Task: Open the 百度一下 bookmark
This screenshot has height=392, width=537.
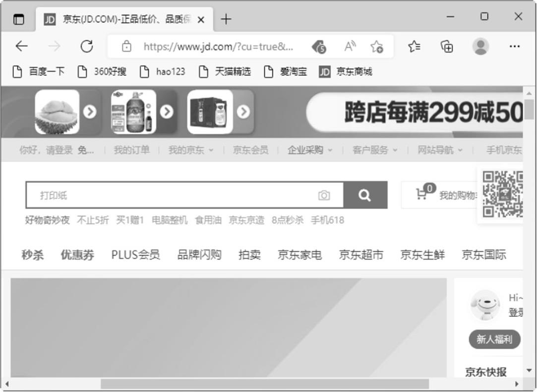Action: tap(39, 71)
